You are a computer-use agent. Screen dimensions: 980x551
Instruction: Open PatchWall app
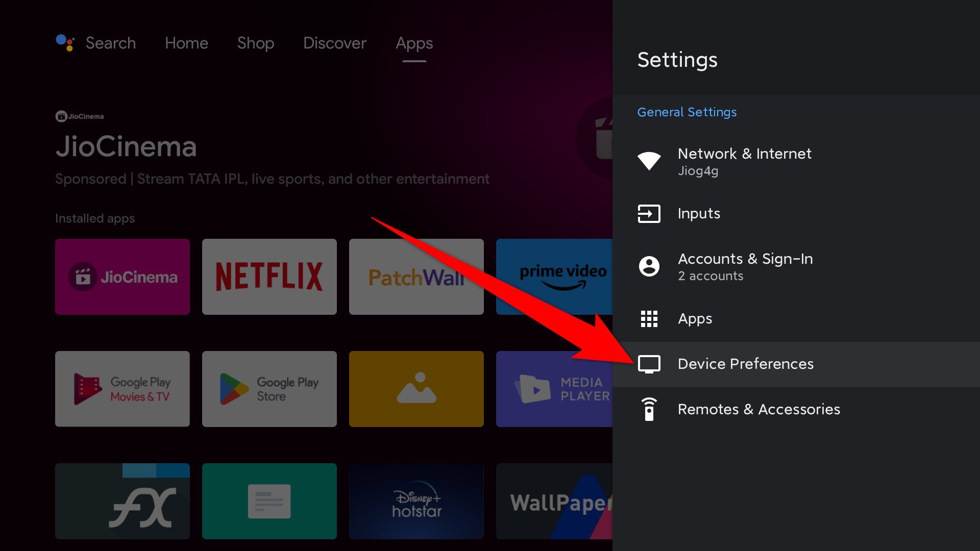[416, 277]
